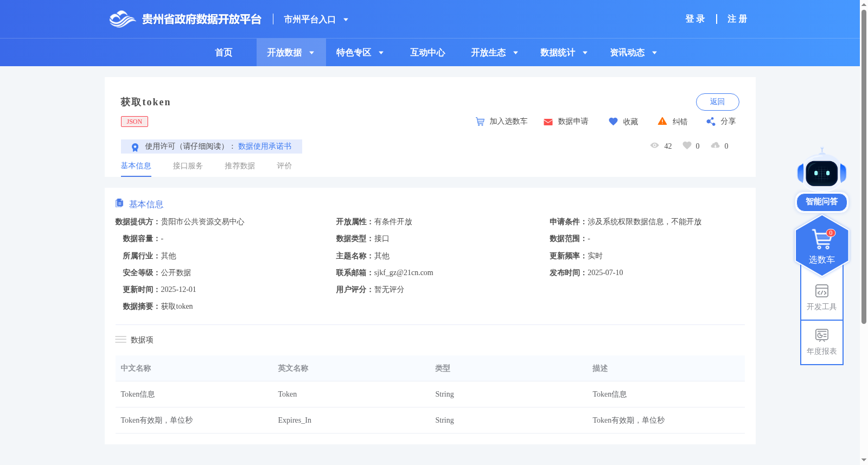Viewport: 868px width, 465px height.
Task: Click the 2025-12-01 update date
Action: tap(178, 290)
